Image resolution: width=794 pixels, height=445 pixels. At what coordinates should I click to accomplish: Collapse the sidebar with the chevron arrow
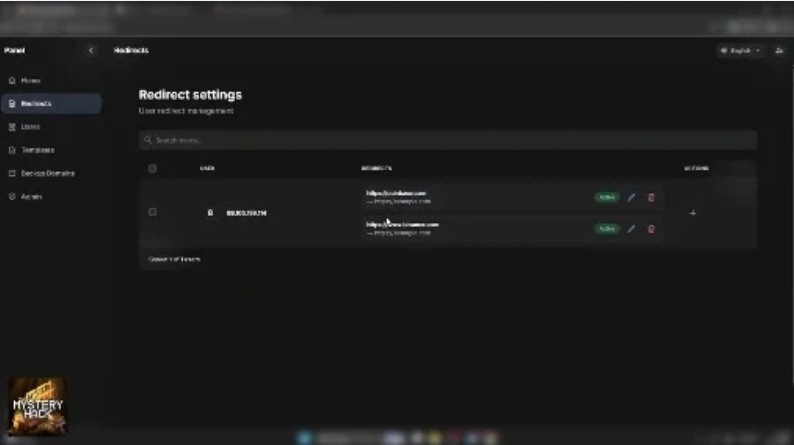pyautogui.click(x=91, y=50)
